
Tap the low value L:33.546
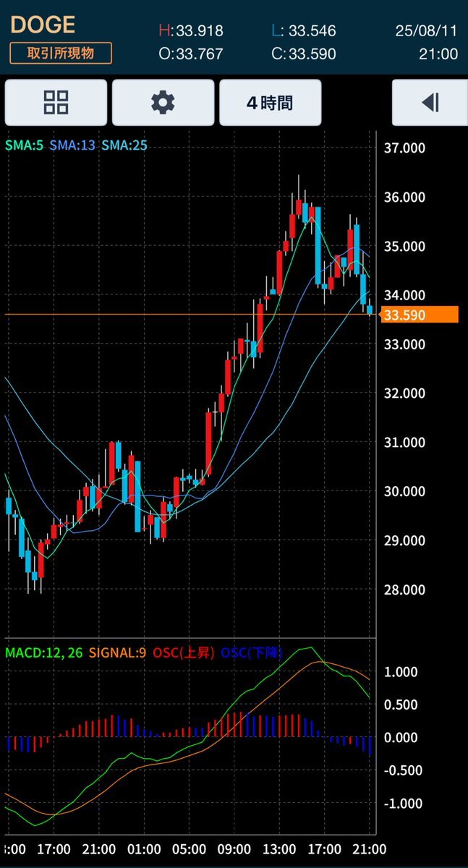(x=304, y=31)
